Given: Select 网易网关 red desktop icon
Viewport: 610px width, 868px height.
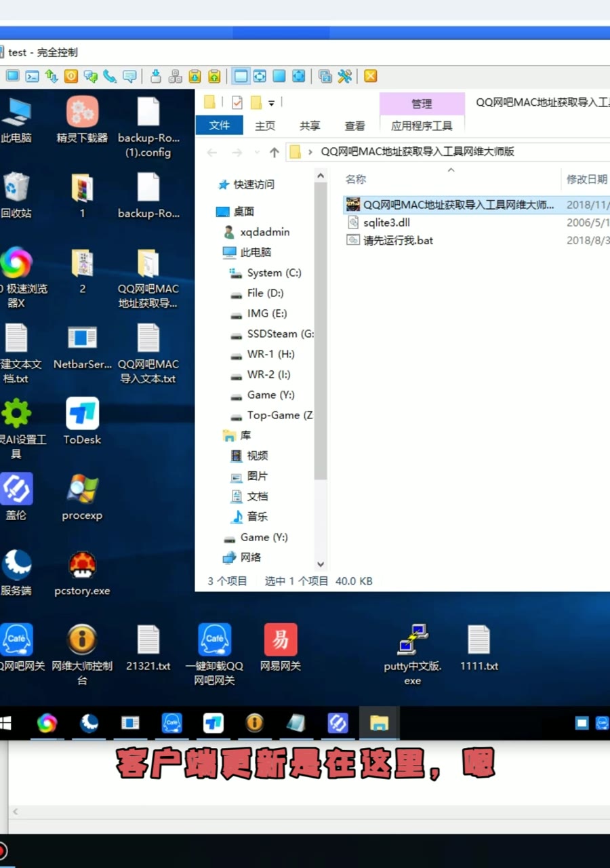Looking at the screenshot, I should pos(281,648).
